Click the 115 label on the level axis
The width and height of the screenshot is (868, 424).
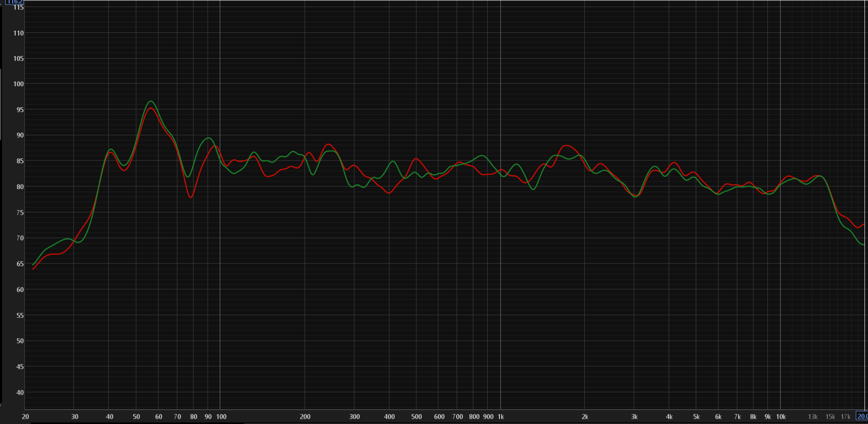(18, 7)
